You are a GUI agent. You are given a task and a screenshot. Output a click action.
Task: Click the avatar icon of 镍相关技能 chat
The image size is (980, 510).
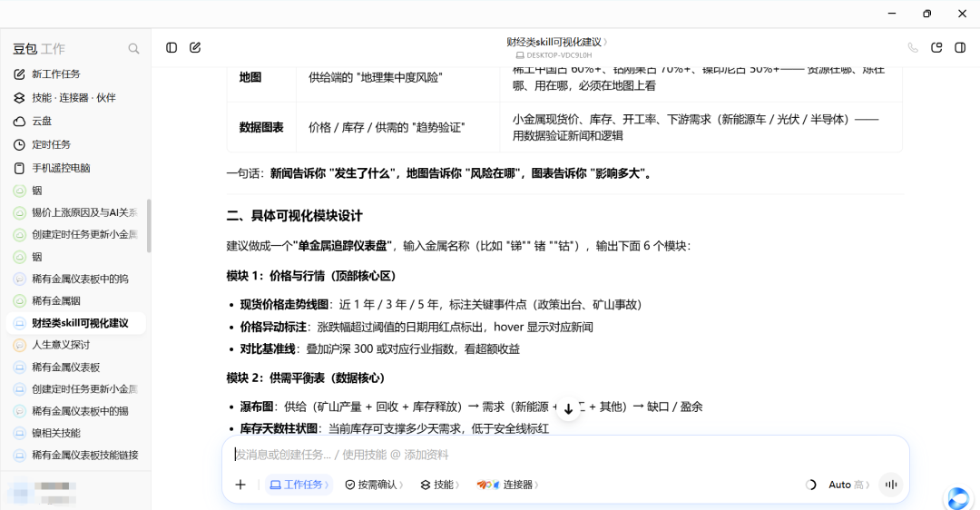(x=20, y=433)
